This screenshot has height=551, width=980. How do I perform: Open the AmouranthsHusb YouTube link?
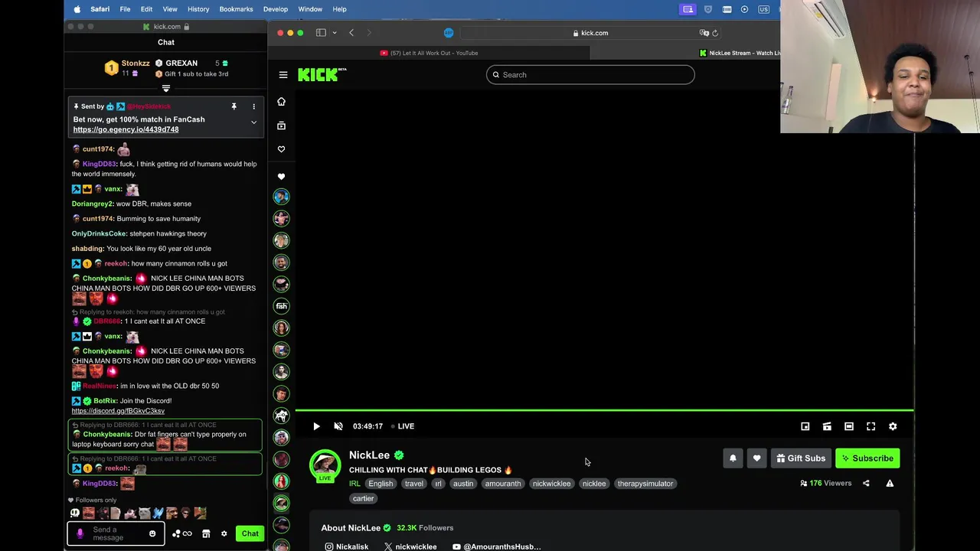[x=496, y=546]
